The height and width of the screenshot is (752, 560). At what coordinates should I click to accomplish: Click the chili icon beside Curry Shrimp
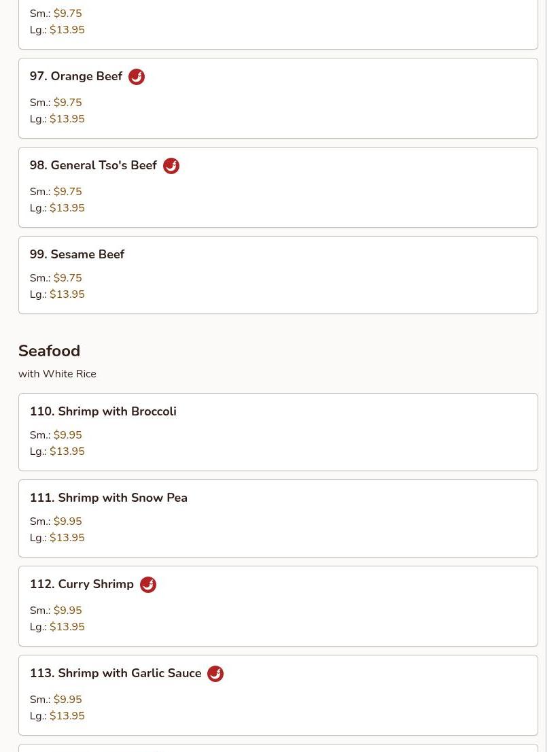click(148, 585)
